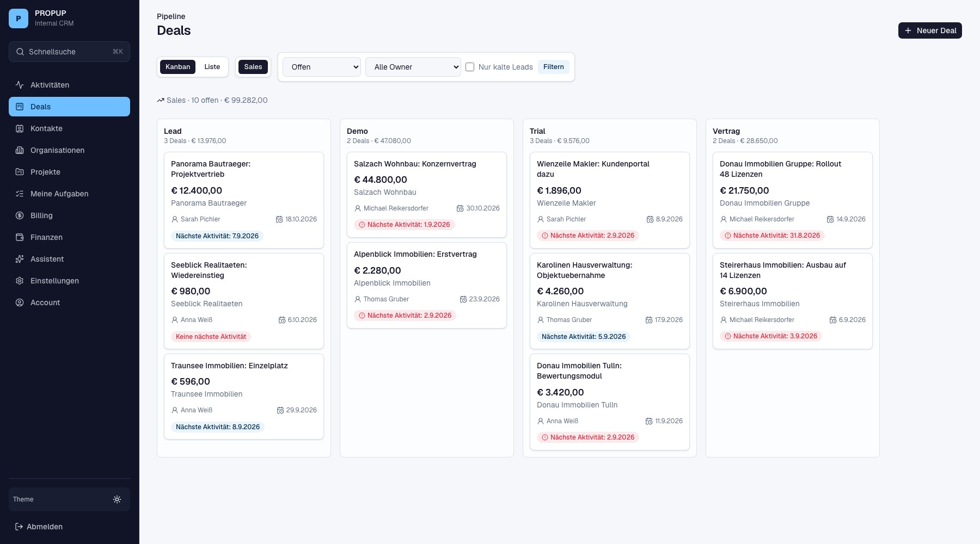980x544 pixels.
Task: Open the Assistent sparkle icon
Action: pyautogui.click(x=20, y=259)
